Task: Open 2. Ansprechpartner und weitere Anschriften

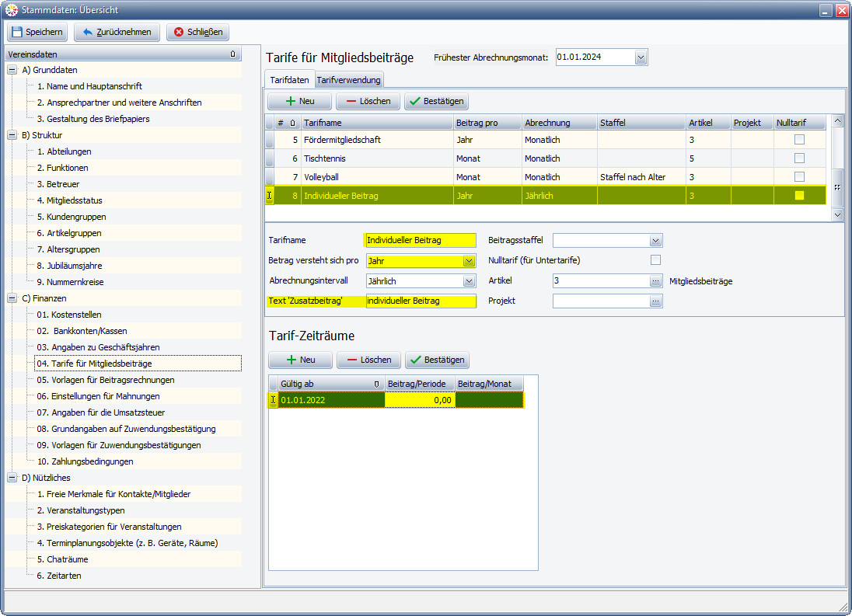Action: tap(119, 103)
